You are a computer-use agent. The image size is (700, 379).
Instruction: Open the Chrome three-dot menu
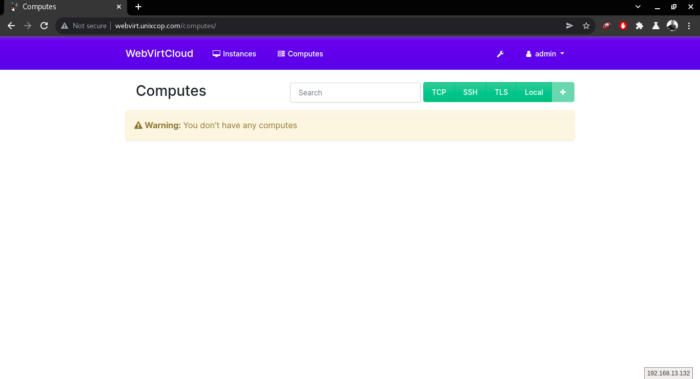point(689,26)
